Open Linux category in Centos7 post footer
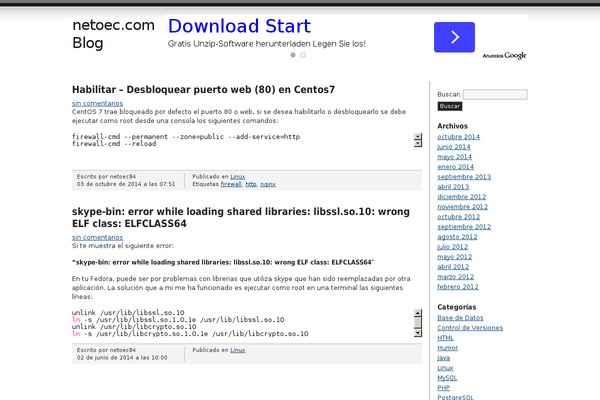Screen dimensions: 600x400 point(238,176)
